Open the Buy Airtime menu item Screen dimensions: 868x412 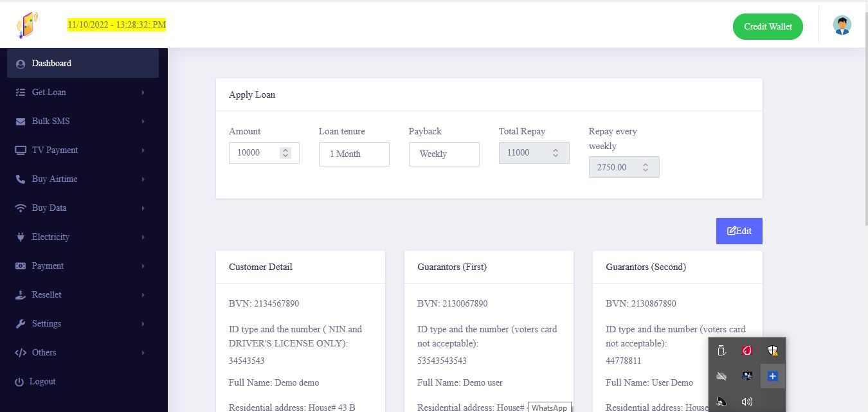[83, 179]
